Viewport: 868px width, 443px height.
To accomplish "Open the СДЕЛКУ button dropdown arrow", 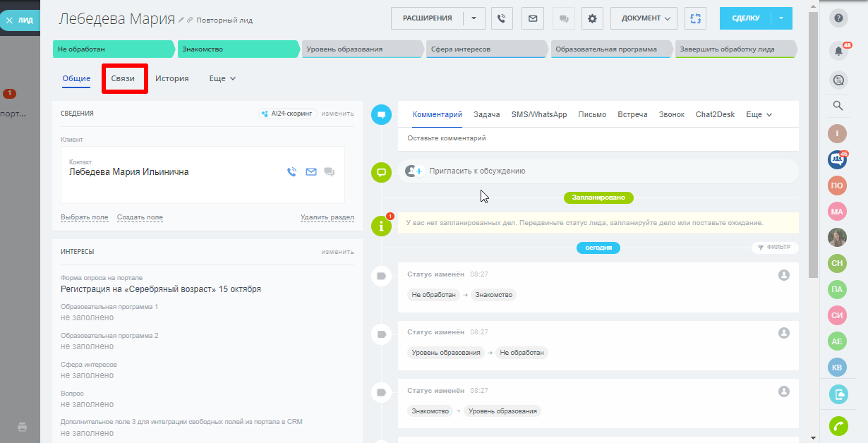I will [x=782, y=18].
